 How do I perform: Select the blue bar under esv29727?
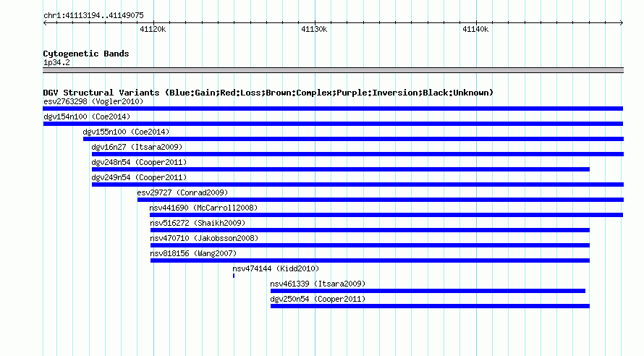(381, 200)
